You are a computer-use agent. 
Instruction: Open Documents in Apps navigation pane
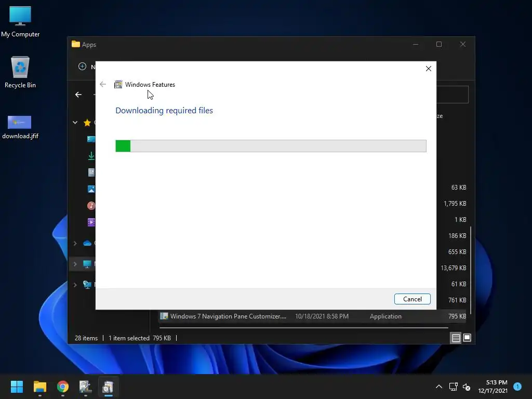click(91, 172)
